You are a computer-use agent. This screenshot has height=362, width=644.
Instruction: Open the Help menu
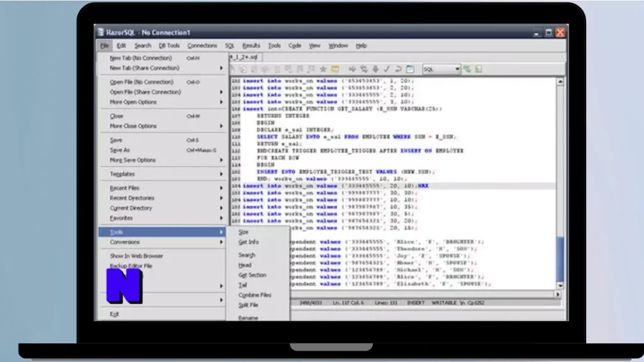click(361, 45)
